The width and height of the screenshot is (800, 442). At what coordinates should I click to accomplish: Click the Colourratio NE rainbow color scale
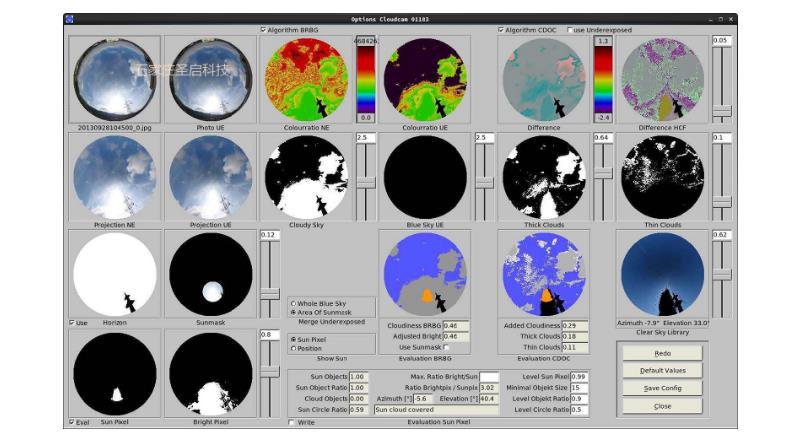365,80
